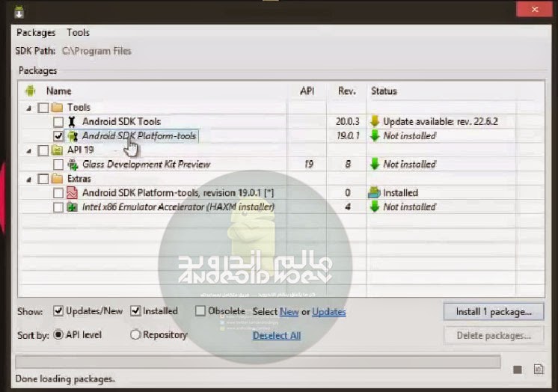
Task: Collapse the API 19 tree group
Action: point(29,150)
